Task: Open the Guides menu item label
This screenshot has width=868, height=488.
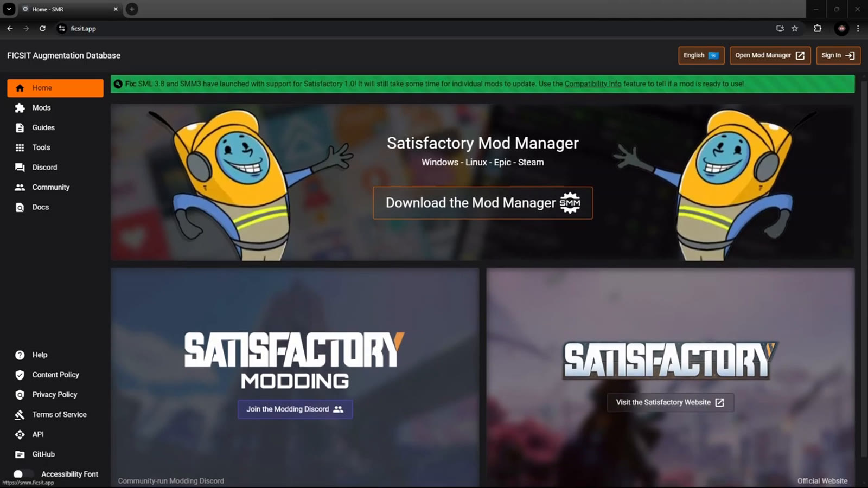Action: click(43, 128)
